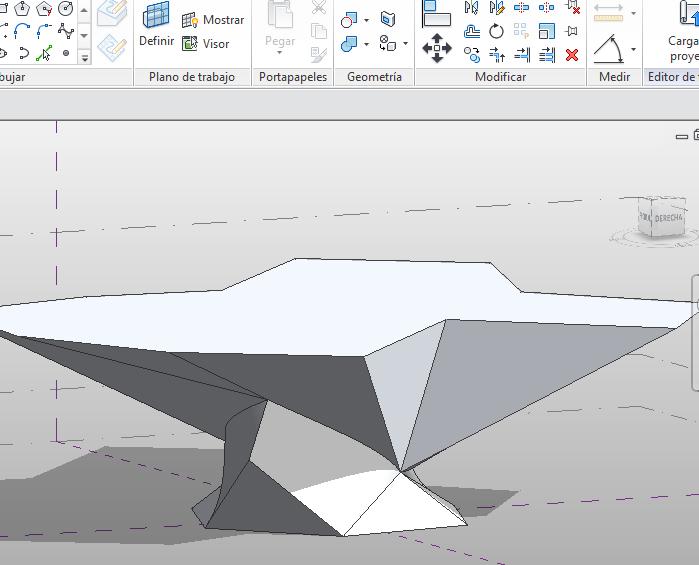Screen dimensions: 699x565
Task: Open the Join geometry dropdown arrow
Action: click(x=367, y=44)
